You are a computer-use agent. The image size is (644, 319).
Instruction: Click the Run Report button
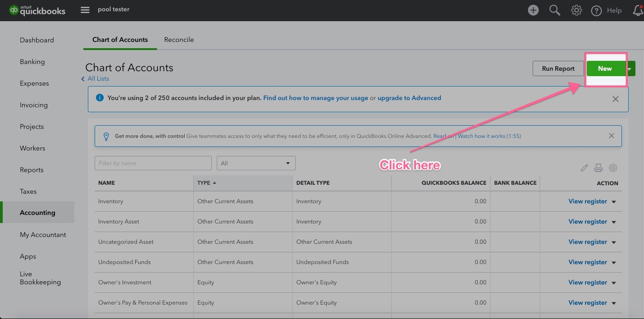(x=558, y=68)
